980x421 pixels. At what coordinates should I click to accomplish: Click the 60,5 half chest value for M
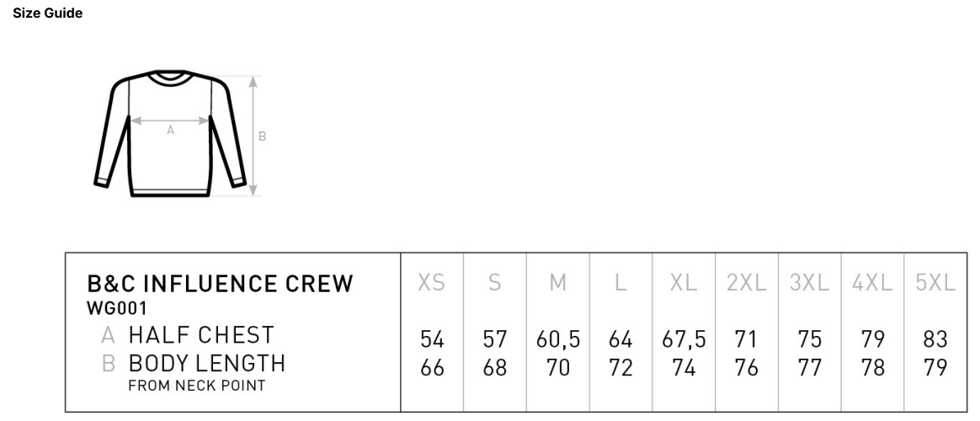tap(558, 340)
